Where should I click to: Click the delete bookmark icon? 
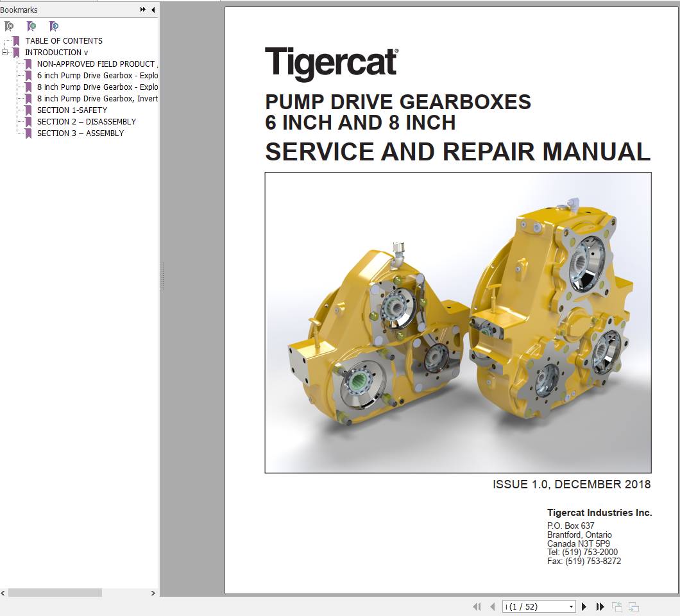tap(9, 26)
